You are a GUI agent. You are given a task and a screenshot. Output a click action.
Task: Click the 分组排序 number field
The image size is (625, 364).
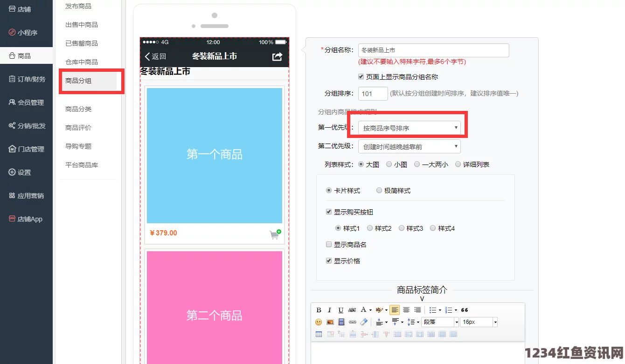click(373, 93)
